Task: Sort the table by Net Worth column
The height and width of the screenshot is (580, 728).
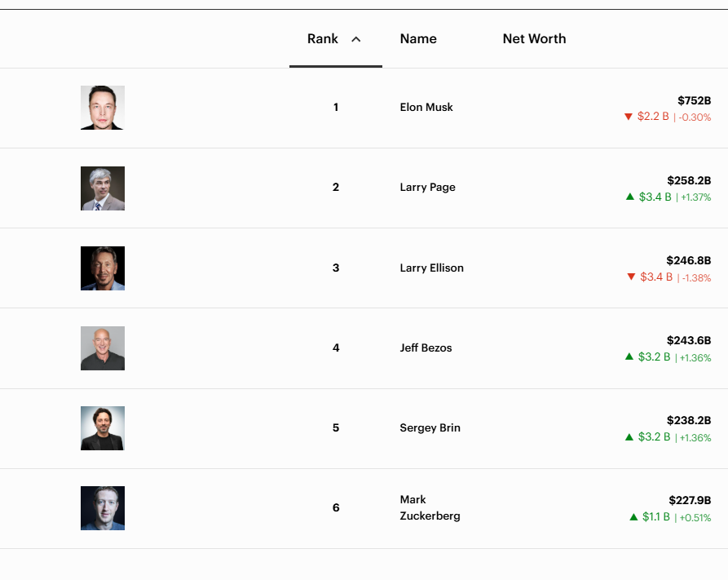Action: click(534, 39)
